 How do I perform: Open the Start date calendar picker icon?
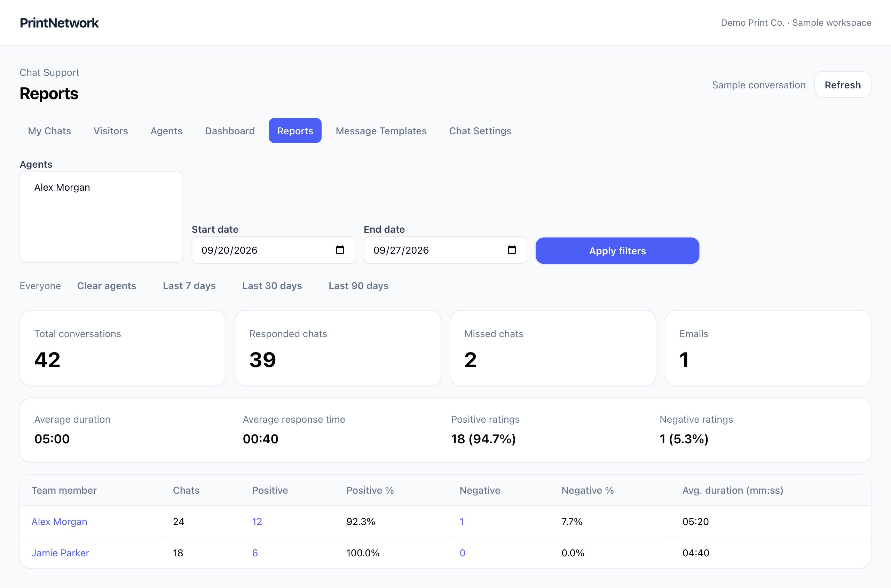(x=340, y=250)
